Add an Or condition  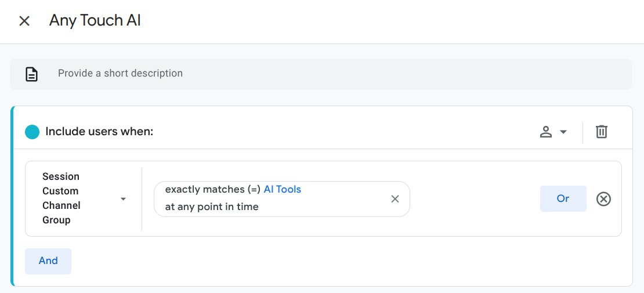563,198
